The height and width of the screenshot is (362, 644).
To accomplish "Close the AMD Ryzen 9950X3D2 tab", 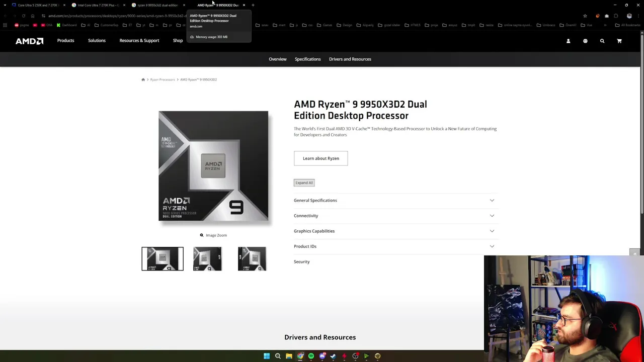I will pos(244,5).
